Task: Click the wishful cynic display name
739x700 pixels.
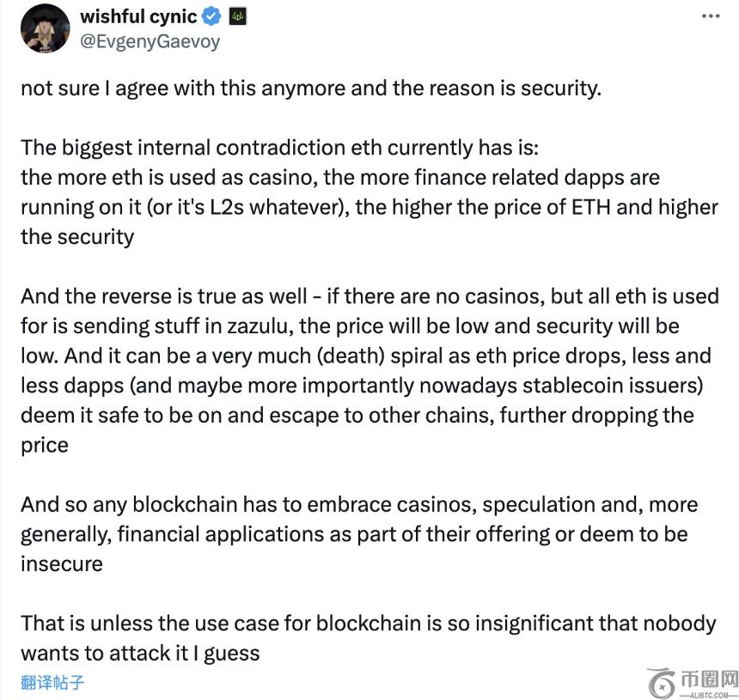Action: click(138, 16)
